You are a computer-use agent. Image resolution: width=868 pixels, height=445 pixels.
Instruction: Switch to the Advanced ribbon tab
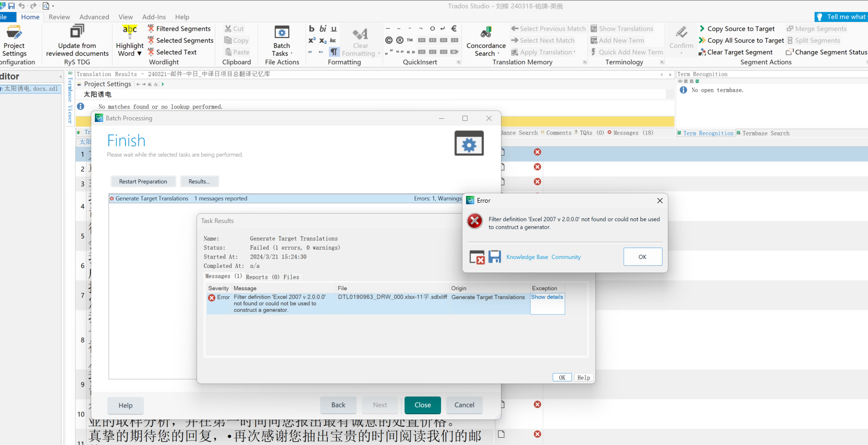(x=94, y=17)
